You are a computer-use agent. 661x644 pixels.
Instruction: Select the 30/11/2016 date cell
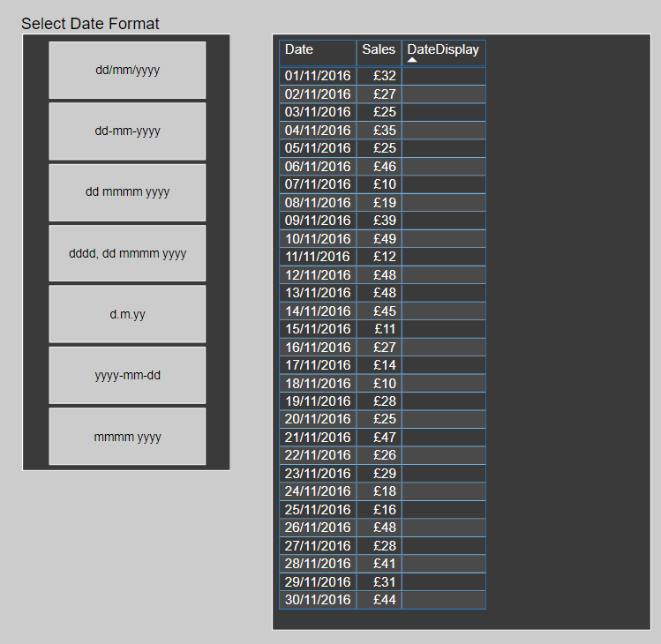pyautogui.click(x=318, y=600)
